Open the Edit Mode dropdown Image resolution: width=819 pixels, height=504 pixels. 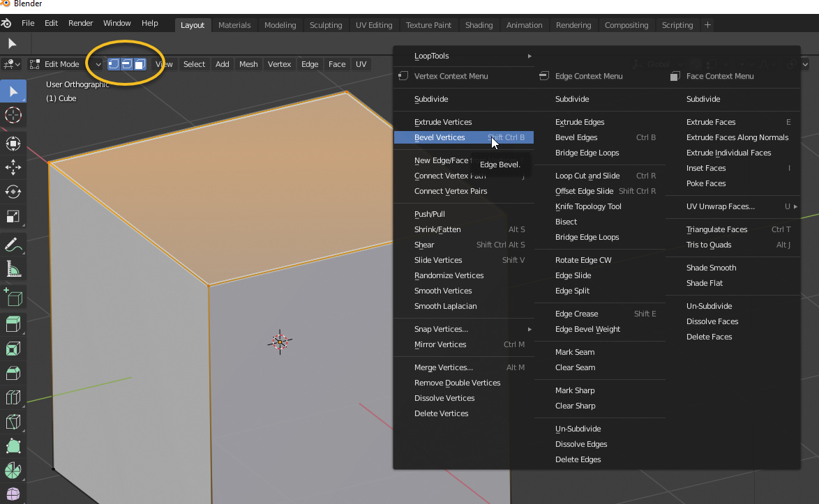(63, 63)
